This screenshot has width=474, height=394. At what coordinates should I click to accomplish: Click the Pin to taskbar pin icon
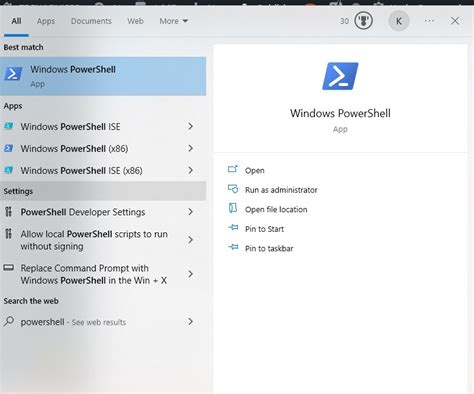tap(233, 247)
